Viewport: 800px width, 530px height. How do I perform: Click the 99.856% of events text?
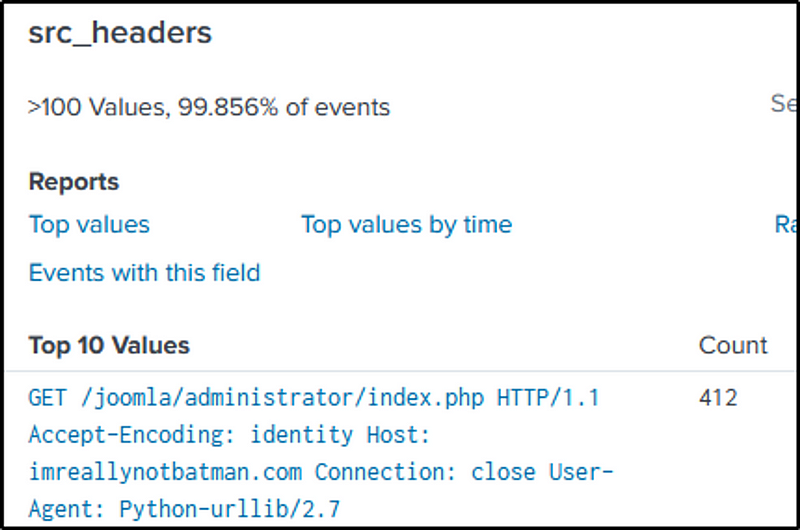(x=284, y=107)
